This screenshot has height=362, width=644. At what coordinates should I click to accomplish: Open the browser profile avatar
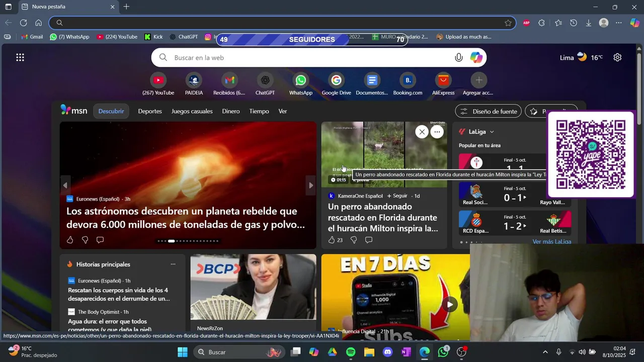pos(604,23)
